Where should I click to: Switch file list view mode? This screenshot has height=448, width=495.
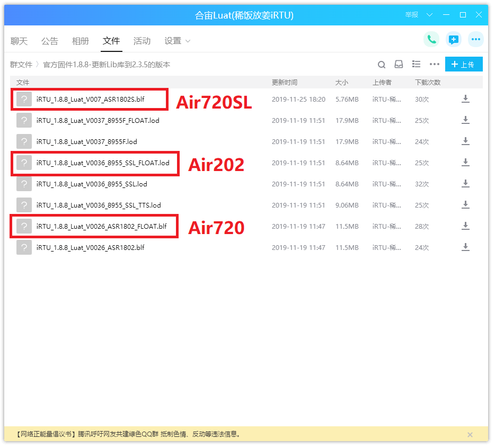[416, 65]
